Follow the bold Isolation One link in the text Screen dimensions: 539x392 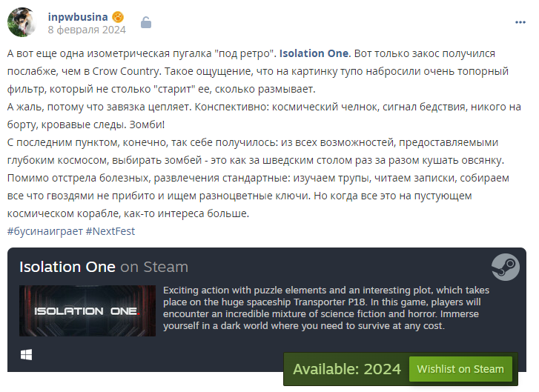[314, 53]
